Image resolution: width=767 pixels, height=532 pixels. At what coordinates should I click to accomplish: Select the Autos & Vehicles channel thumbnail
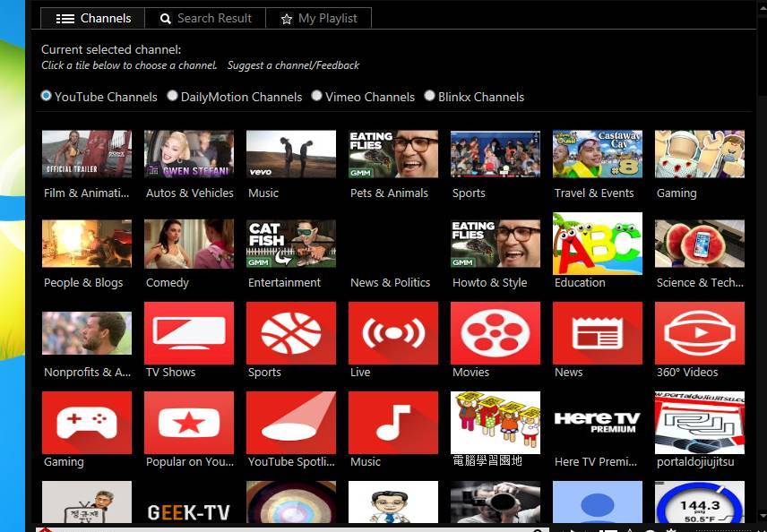pos(189,154)
